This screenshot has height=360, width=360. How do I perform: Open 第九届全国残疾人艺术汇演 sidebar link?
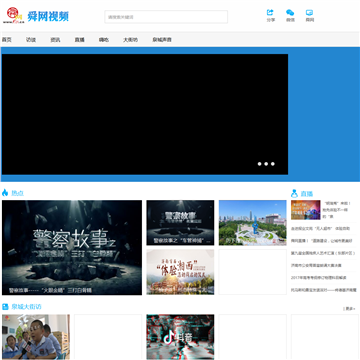(323, 253)
